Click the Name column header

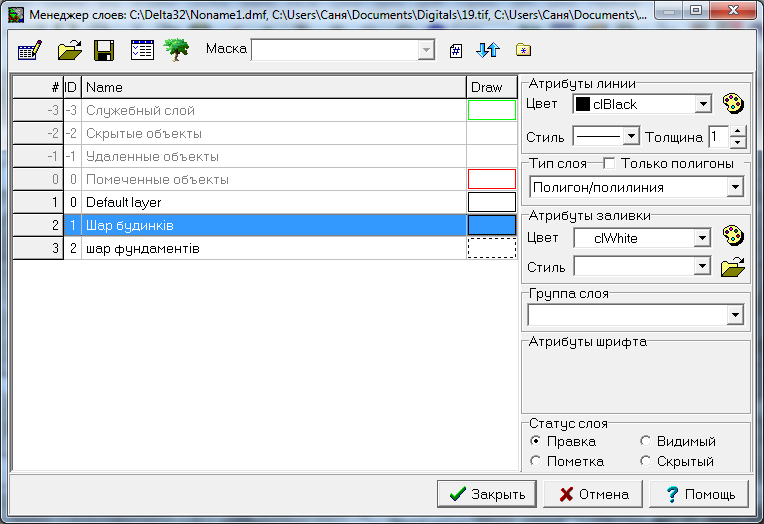click(274, 87)
